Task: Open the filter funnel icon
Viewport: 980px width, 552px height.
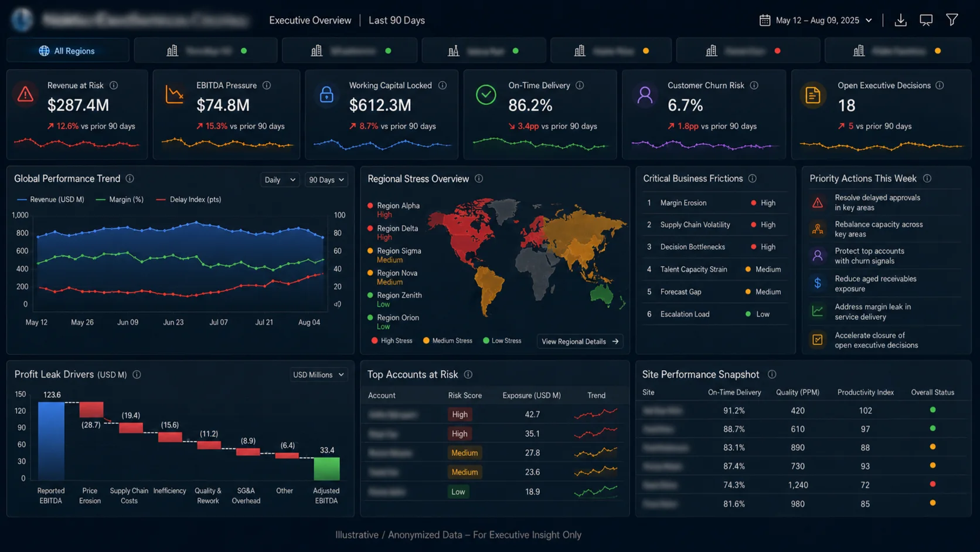Action: [952, 20]
